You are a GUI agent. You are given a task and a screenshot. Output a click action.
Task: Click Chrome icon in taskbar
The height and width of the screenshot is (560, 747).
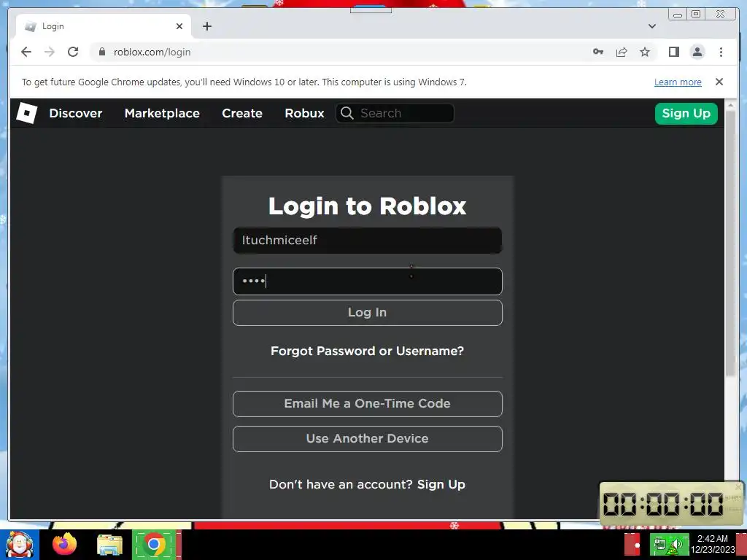coord(153,544)
